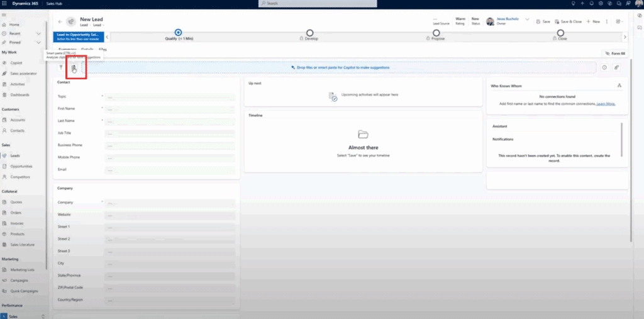Click the Website input field
The width and height of the screenshot is (644, 319).
pos(170,215)
